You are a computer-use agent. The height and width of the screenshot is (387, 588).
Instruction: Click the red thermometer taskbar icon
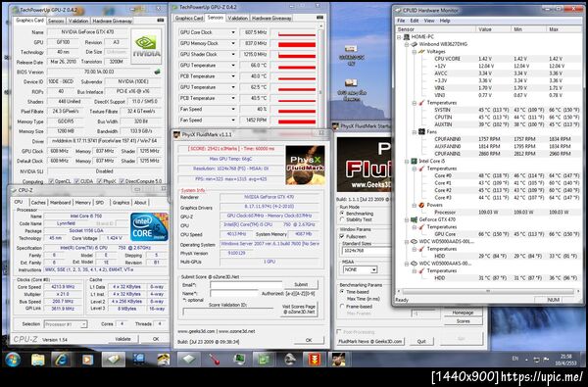click(x=214, y=360)
